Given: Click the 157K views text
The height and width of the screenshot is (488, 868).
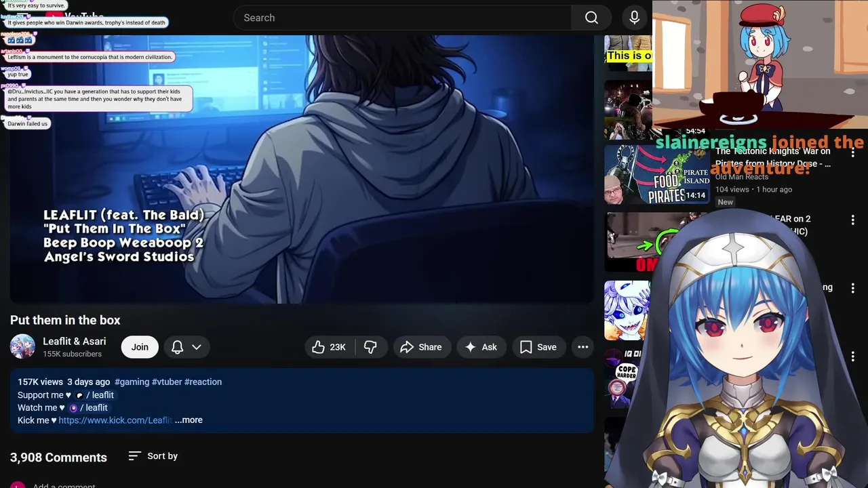Looking at the screenshot, I should [x=40, y=382].
